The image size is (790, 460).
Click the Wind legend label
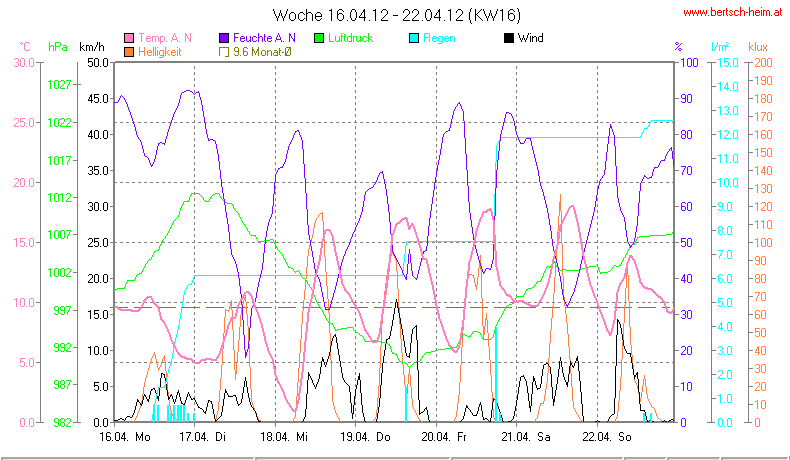click(x=531, y=38)
